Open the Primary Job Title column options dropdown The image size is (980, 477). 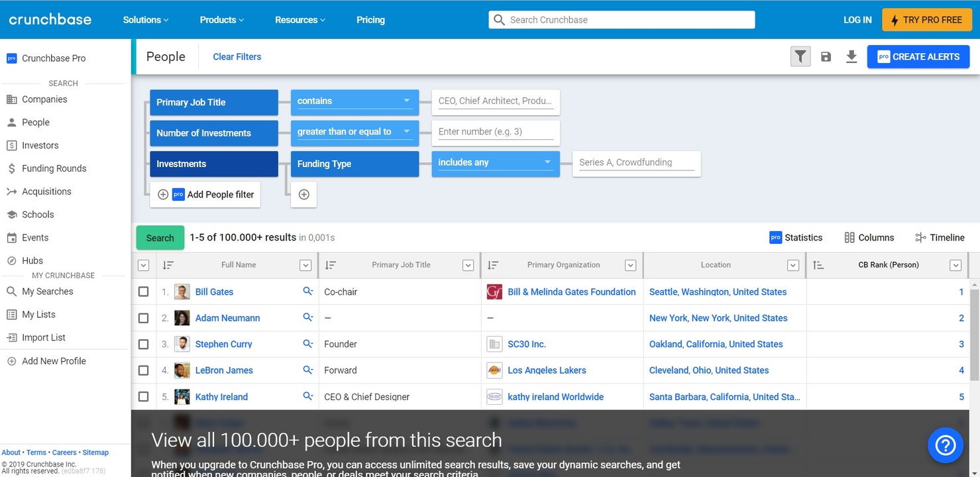click(468, 265)
